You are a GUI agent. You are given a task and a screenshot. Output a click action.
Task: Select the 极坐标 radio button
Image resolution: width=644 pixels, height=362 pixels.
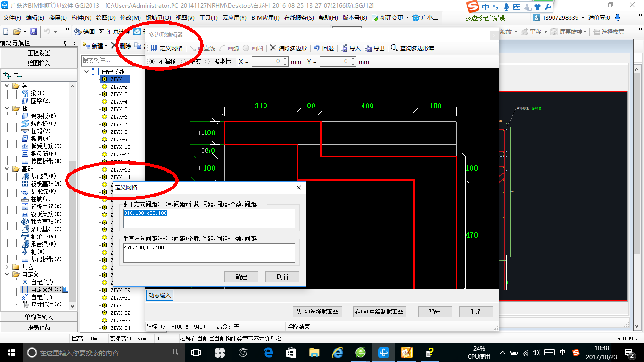207,61
